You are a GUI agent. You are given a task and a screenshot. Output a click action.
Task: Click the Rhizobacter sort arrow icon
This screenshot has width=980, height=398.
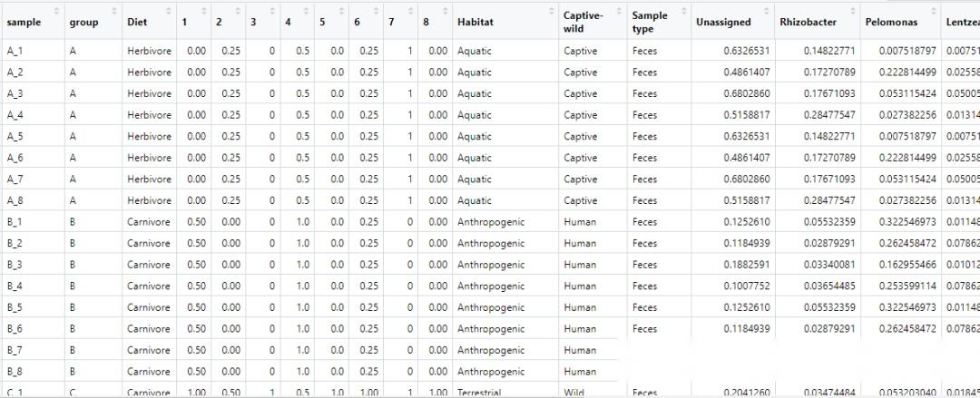(x=852, y=10)
